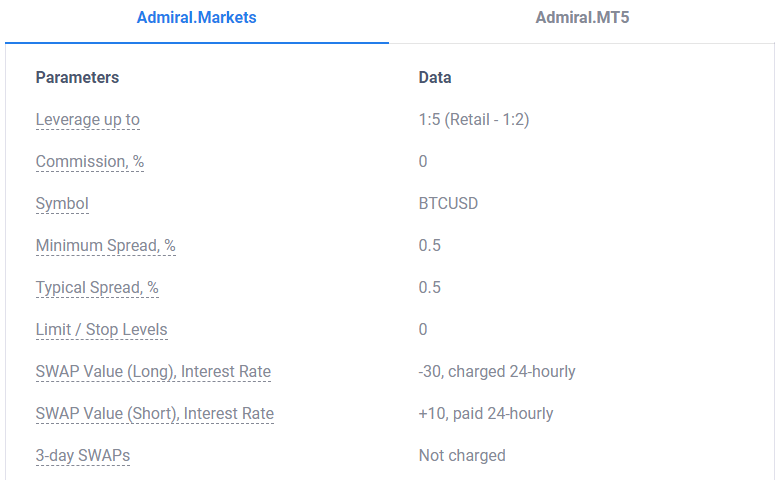Click the Not charged value
The image size is (781, 480).
coord(462,456)
